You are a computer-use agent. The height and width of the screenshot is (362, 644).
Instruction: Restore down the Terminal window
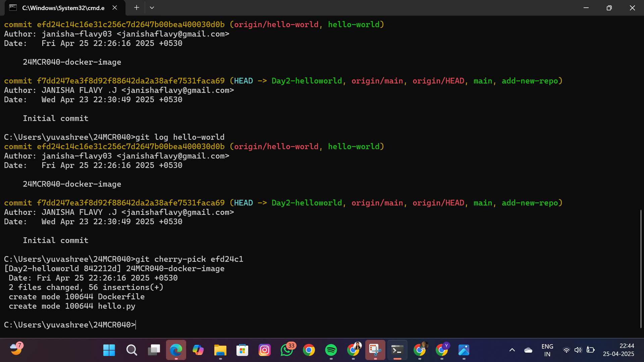(609, 8)
